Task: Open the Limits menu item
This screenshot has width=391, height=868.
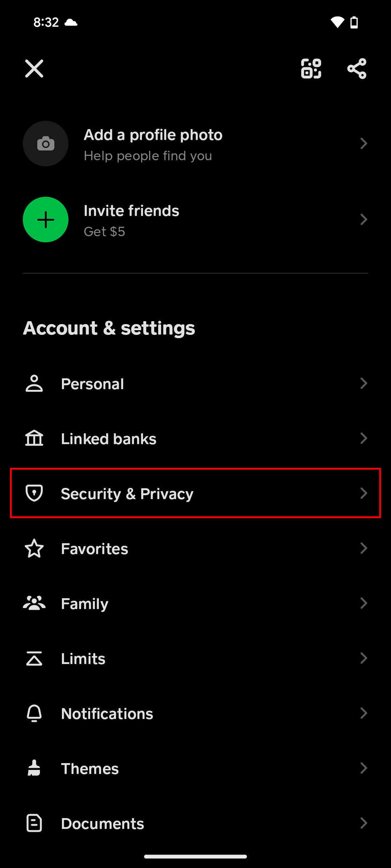Action: pyautogui.click(x=83, y=659)
